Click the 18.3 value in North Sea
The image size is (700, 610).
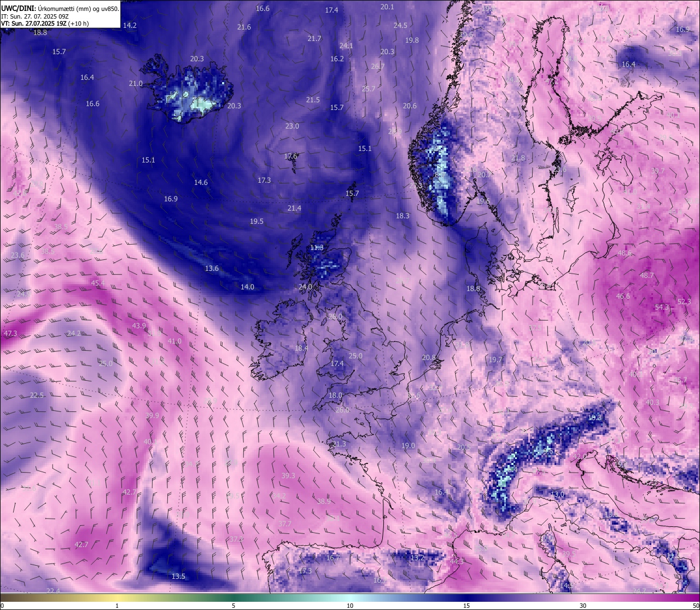pos(402,216)
